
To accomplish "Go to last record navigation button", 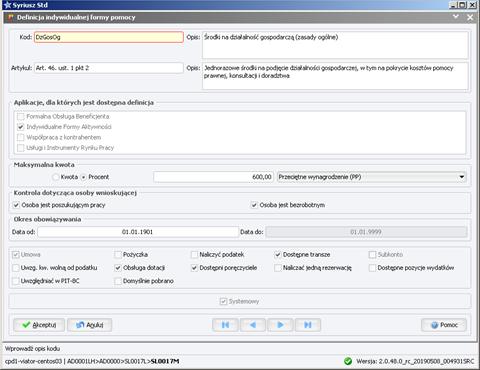I will click(x=308, y=325).
